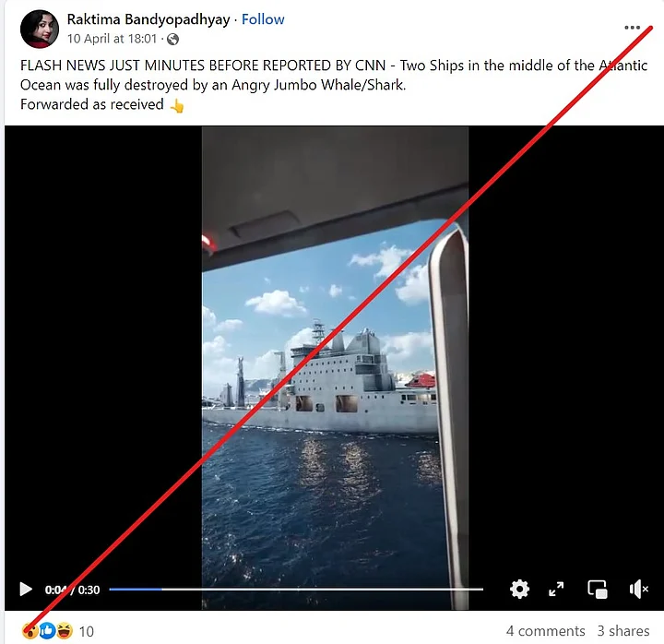Viewport: 664px width, 644px height.
Task: Open the 4 comments link
Action: click(x=545, y=631)
